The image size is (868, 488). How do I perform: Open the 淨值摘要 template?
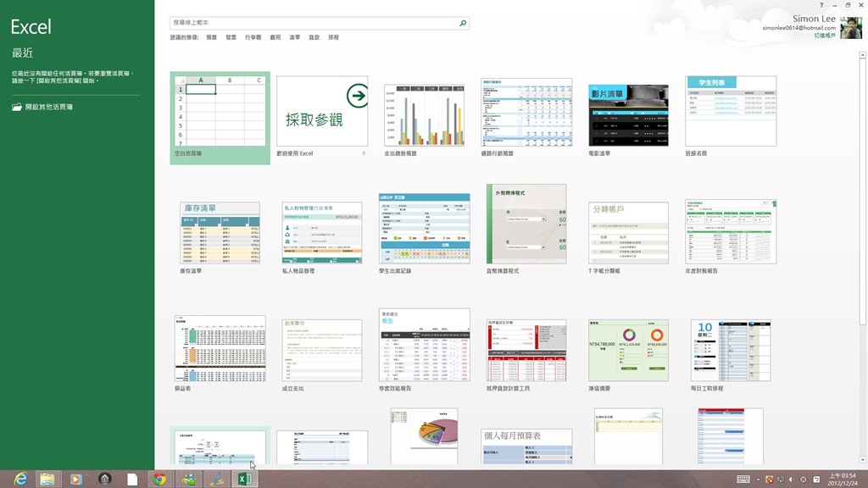[x=628, y=350]
